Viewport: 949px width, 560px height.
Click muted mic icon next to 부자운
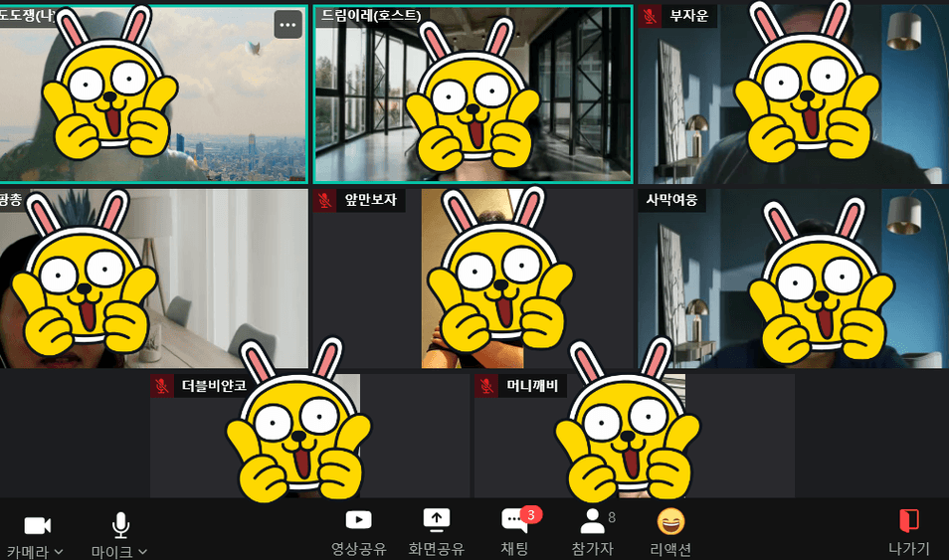650,16
